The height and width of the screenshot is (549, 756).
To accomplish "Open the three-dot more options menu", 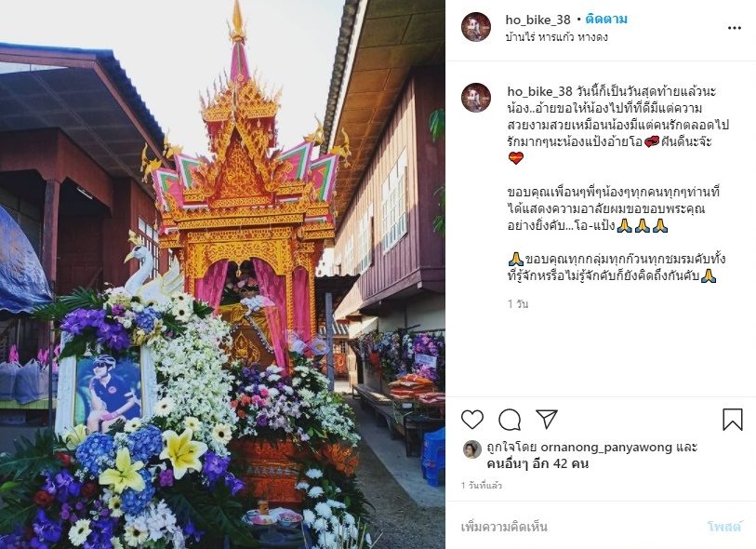I will point(734,28).
